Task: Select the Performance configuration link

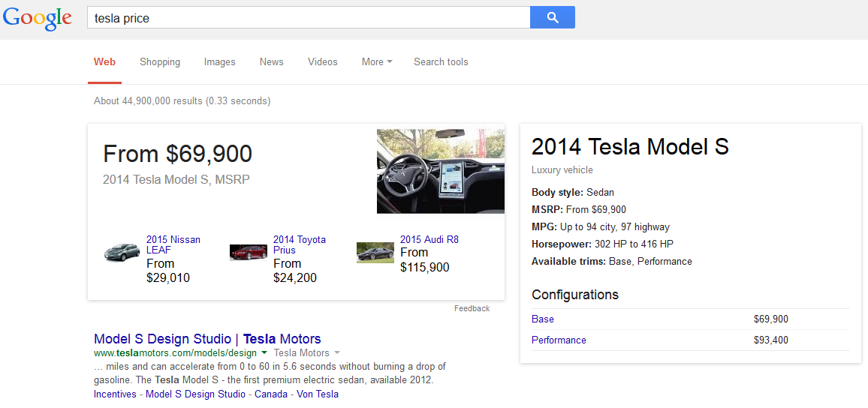Action: tap(559, 340)
